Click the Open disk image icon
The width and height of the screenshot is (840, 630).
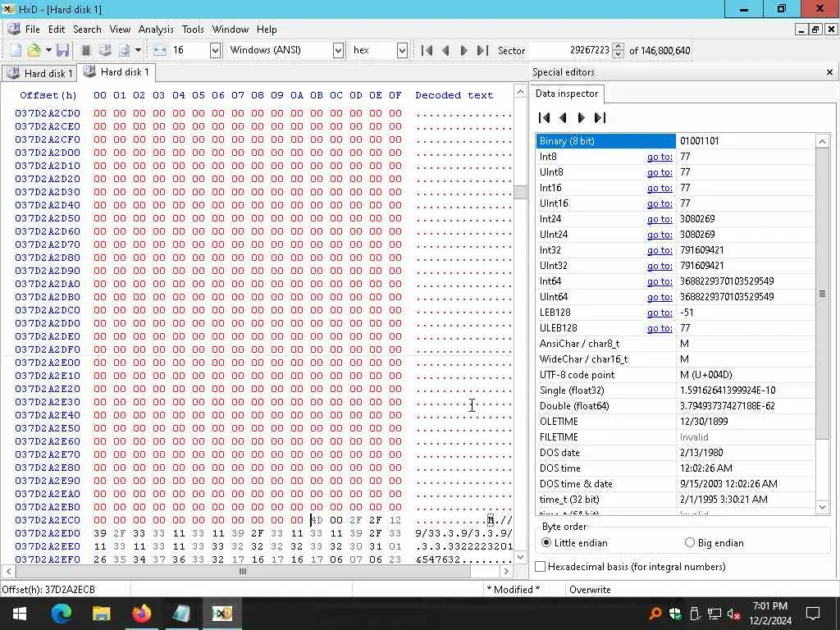point(125,50)
